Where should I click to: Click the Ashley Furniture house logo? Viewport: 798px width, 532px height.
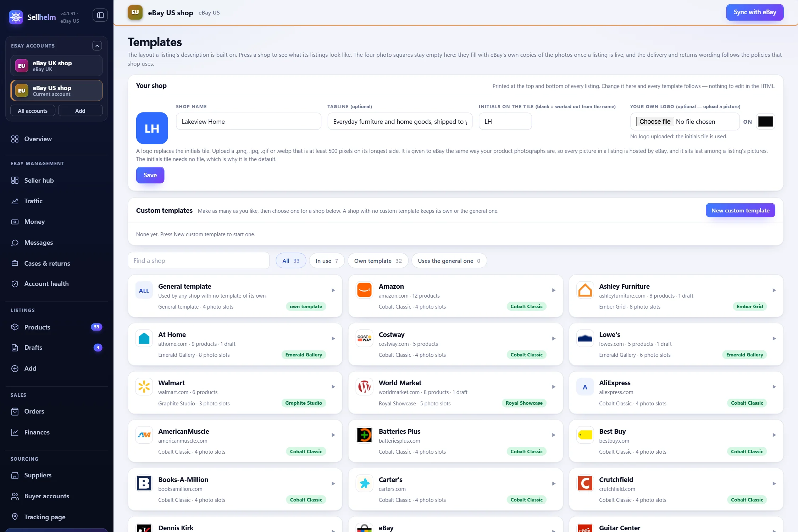[x=585, y=290]
